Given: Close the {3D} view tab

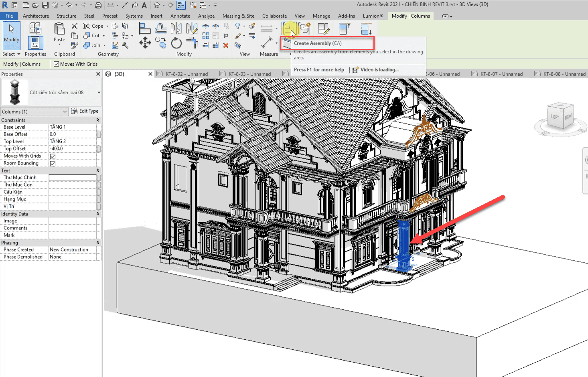Looking at the screenshot, I should pyautogui.click(x=150, y=74).
